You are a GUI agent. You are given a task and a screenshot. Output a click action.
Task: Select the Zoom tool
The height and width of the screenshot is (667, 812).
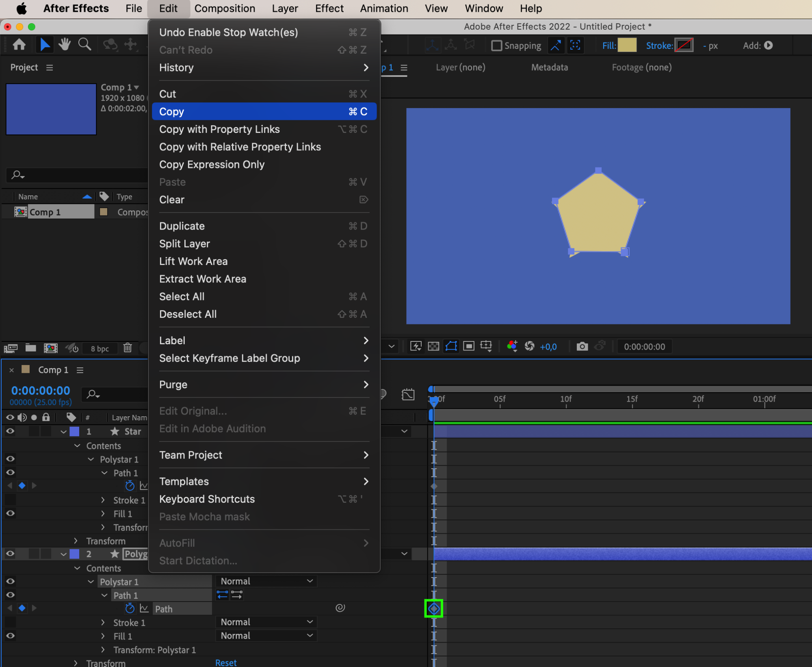[84, 45]
